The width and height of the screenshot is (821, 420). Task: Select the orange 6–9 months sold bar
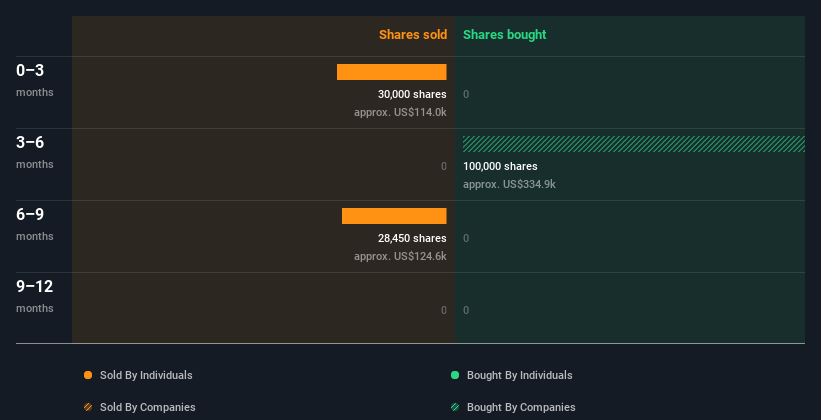394,216
